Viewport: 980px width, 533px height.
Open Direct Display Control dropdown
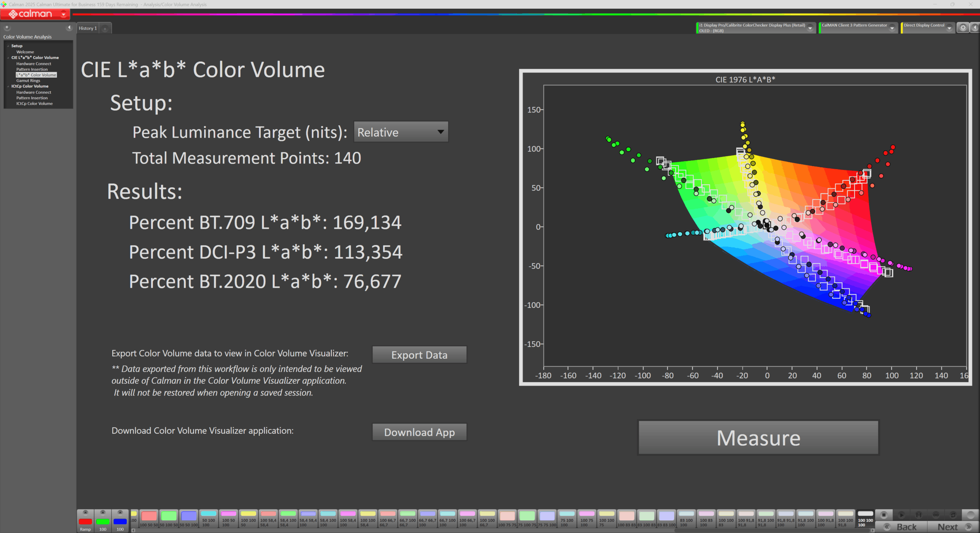(949, 28)
